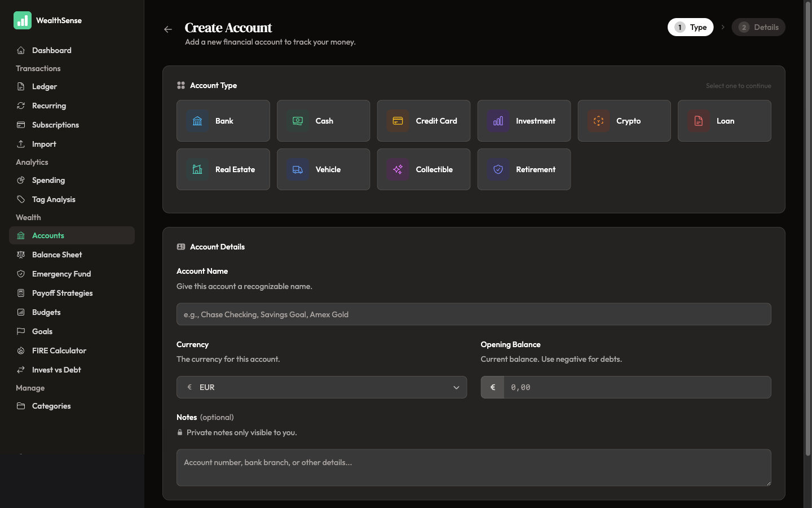Click the Accounts bank icon in sidebar
The height and width of the screenshot is (508, 812).
pos(21,235)
